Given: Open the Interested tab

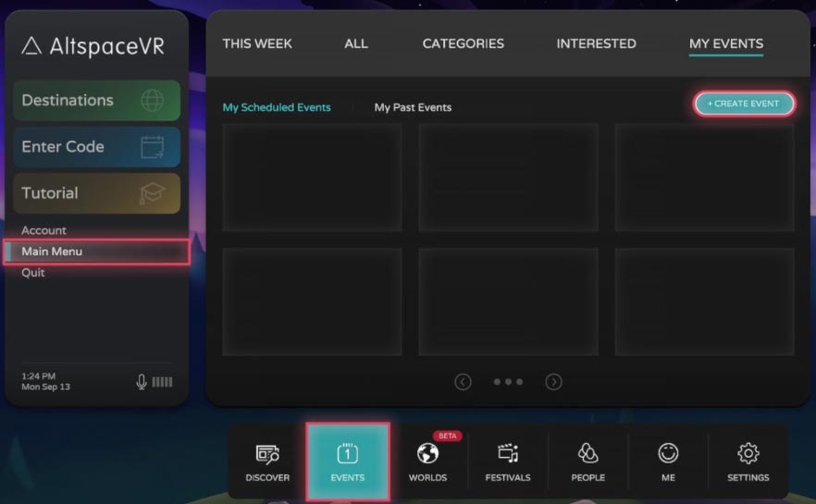Looking at the screenshot, I should pos(596,43).
